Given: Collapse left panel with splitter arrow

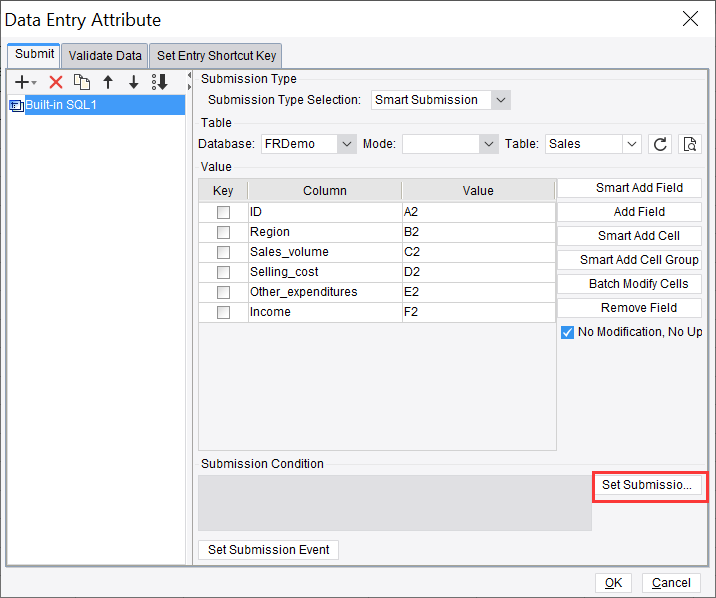Looking at the screenshot, I should tap(189, 75).
